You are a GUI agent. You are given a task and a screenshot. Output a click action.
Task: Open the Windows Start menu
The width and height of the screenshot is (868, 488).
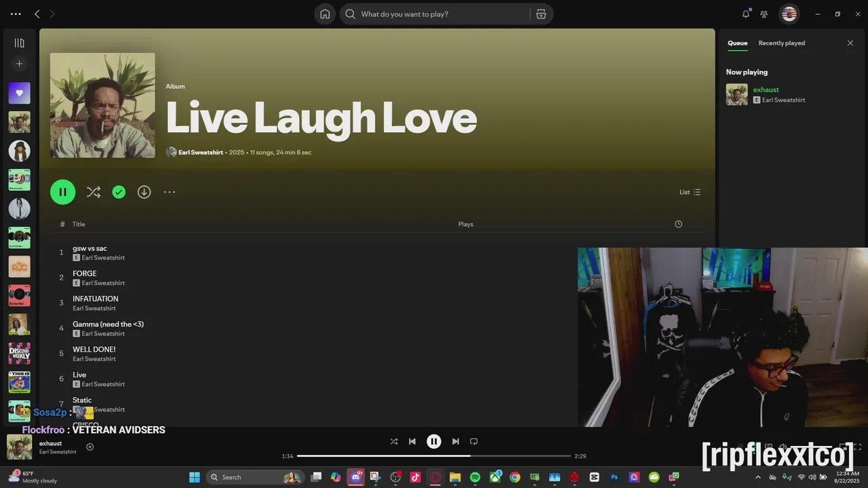[195, 477]
